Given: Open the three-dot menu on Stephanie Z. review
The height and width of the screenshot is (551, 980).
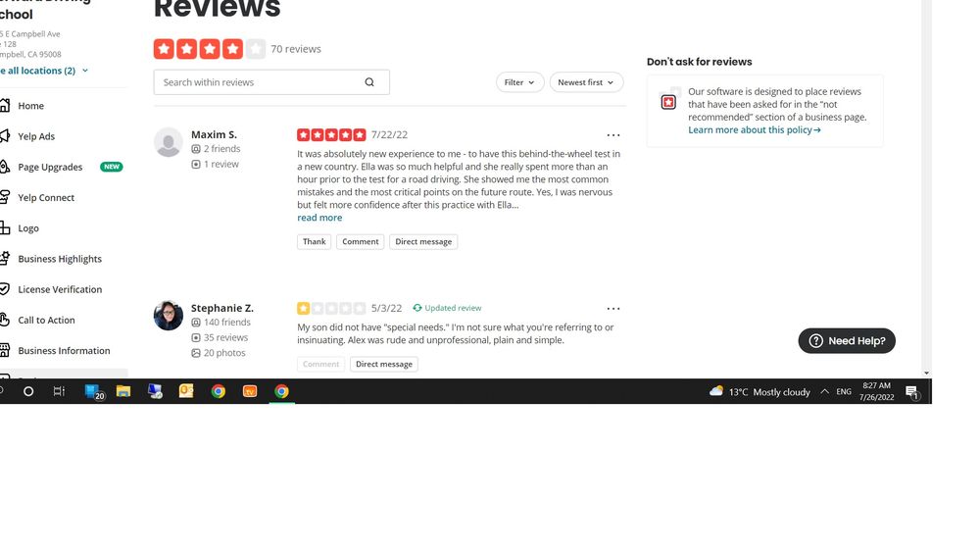Looking at the screenshot, I should [x=613, y=308].
